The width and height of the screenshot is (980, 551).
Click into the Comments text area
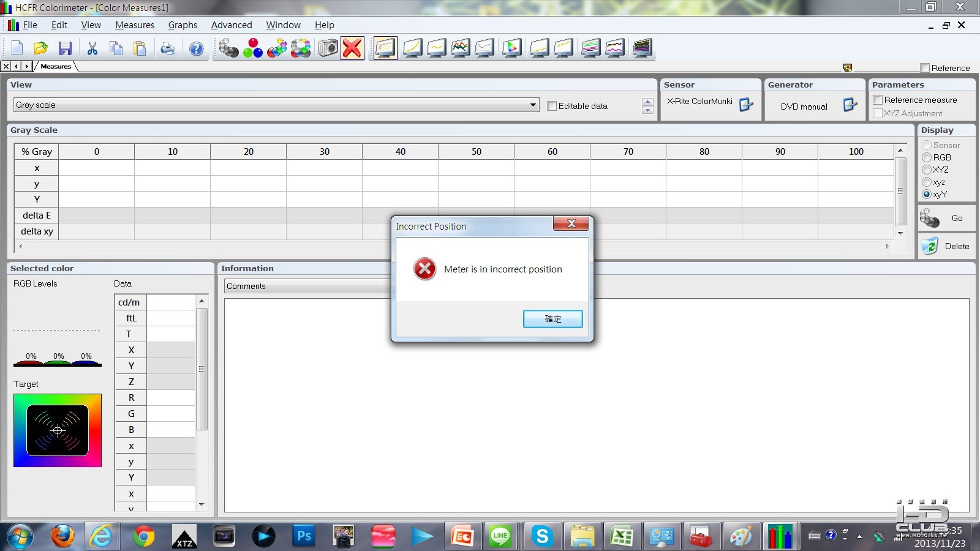[597, 405]
